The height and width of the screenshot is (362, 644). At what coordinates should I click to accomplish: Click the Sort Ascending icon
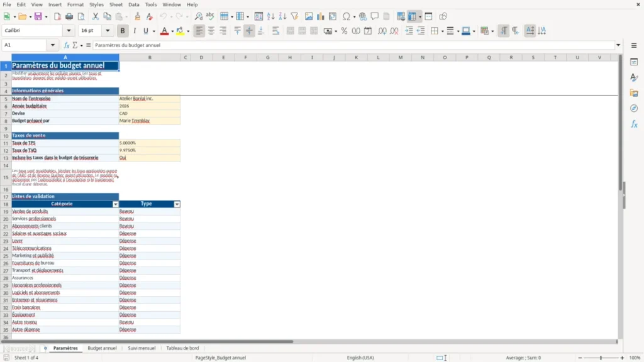(x=270, y=16)
